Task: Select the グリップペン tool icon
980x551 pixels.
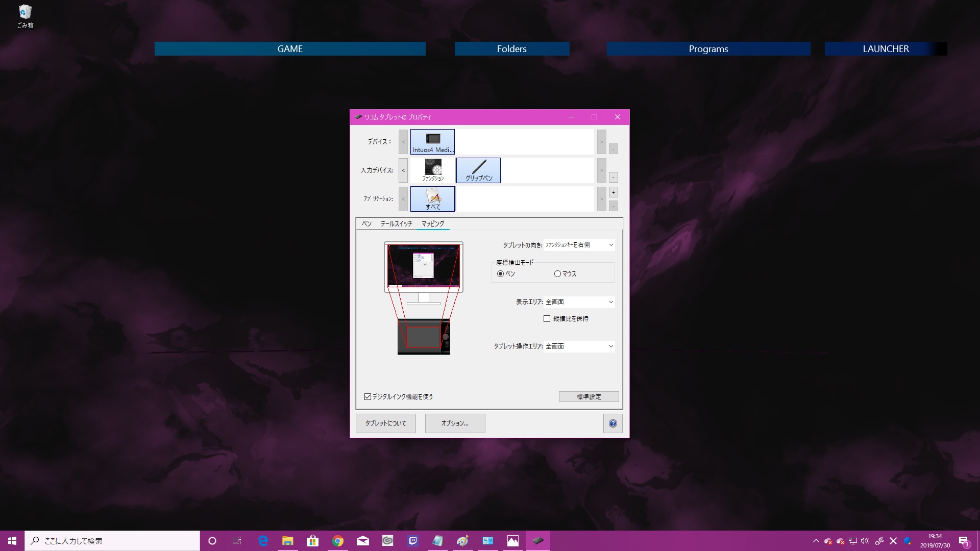Action: pos(478,170)
